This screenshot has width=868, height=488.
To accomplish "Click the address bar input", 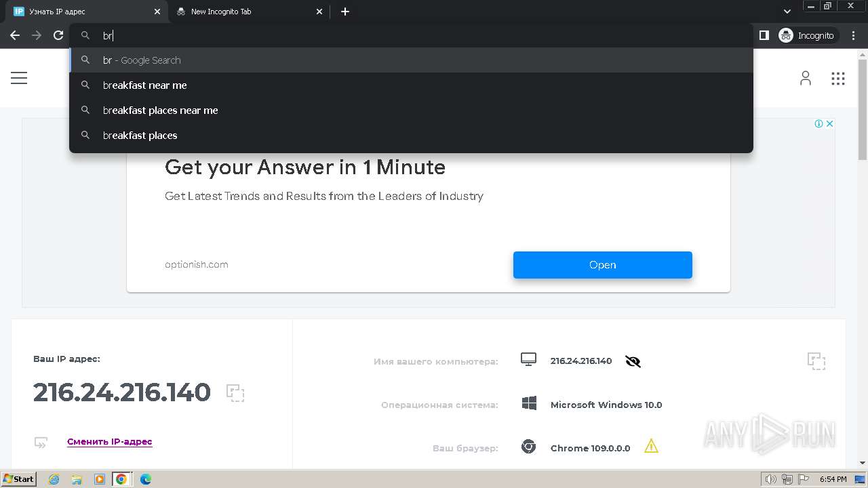I will point(411,35).
